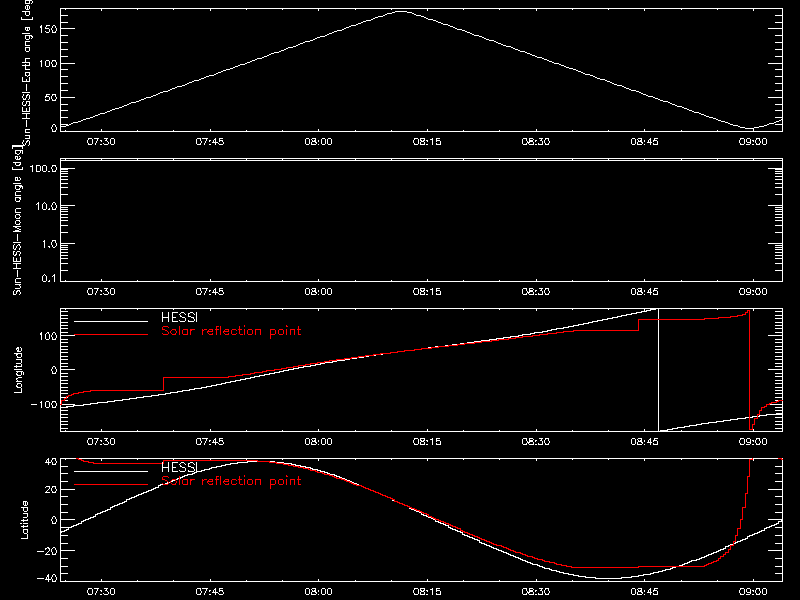
Task: Click 08:30 time label under Latitude plot
Action: [x=536, y=592]
